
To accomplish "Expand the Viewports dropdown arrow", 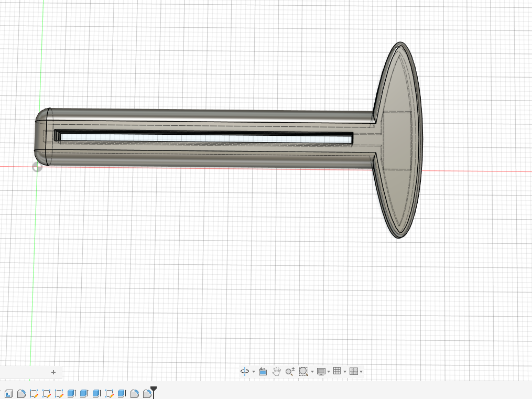I will tap(361, 372).
